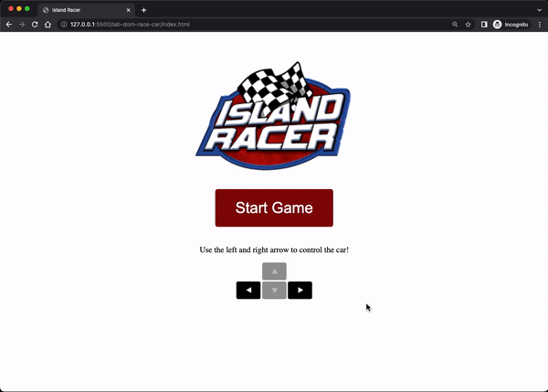Toggle the browser side panel
This screenshot has width=548, height=392.
(x=484, y=25)
